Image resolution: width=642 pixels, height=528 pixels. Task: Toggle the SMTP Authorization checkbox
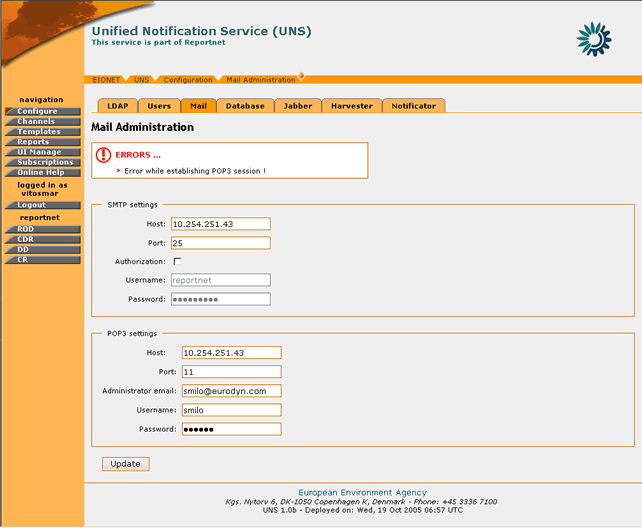[177, 261]
